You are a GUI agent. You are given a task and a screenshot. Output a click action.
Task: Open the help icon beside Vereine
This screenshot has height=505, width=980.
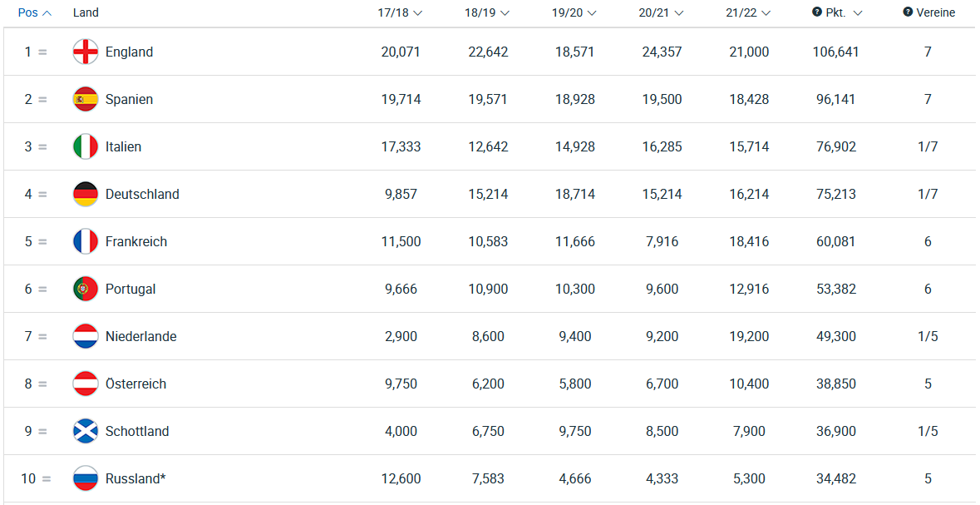pos(909,12)
